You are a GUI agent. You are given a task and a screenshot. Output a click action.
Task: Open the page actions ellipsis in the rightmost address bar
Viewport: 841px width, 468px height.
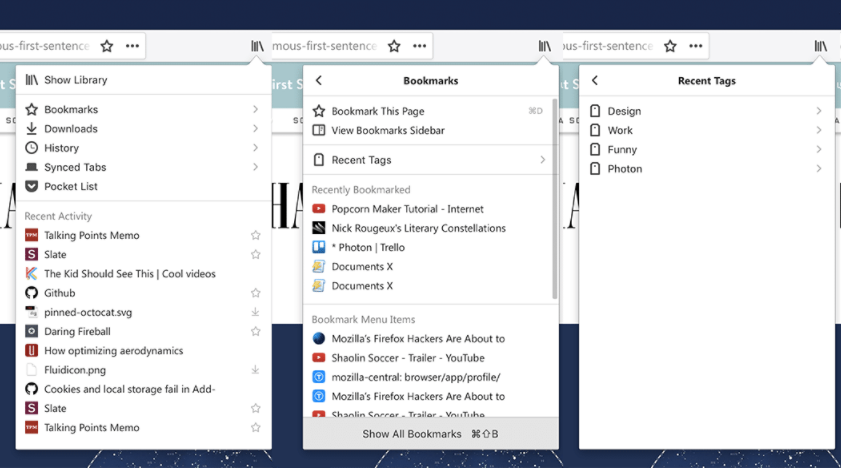coord(696,46)
